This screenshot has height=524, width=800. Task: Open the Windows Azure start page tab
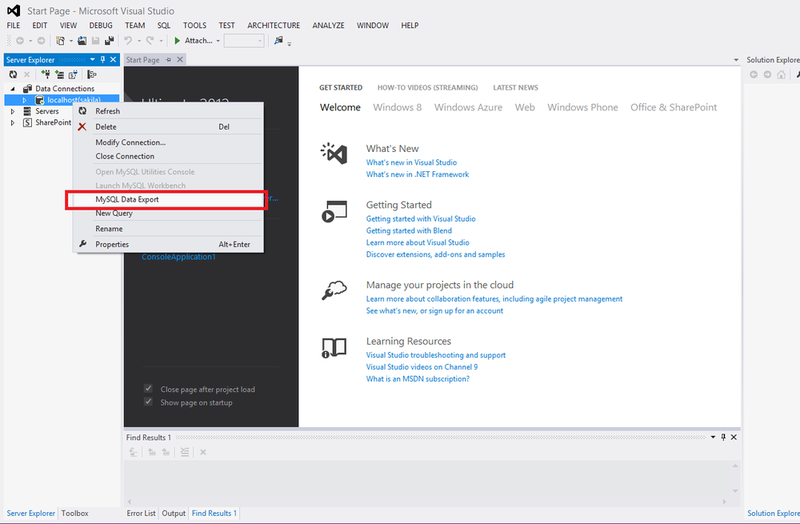tap(468, 107)
